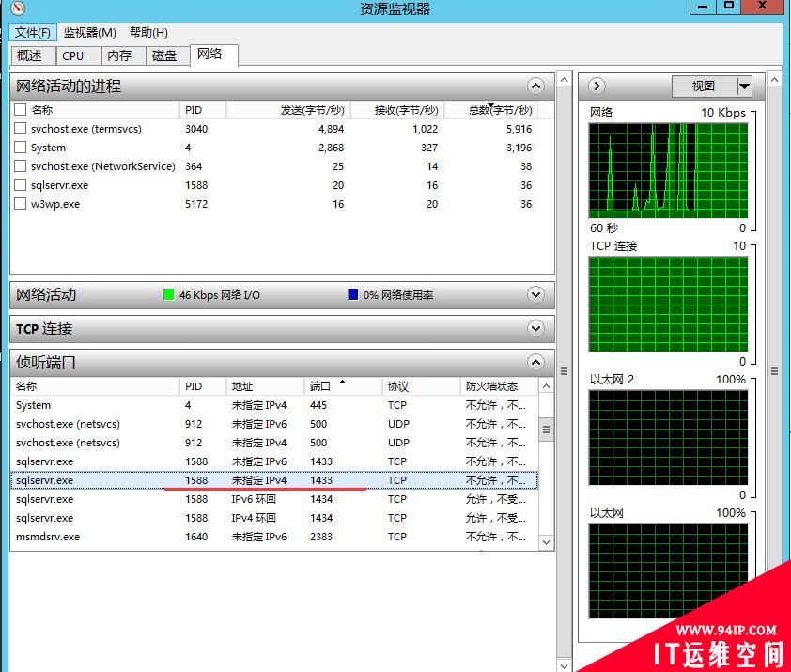Expand the 网络活动 section
Screen dimensions: 791x672
[535, 295]
